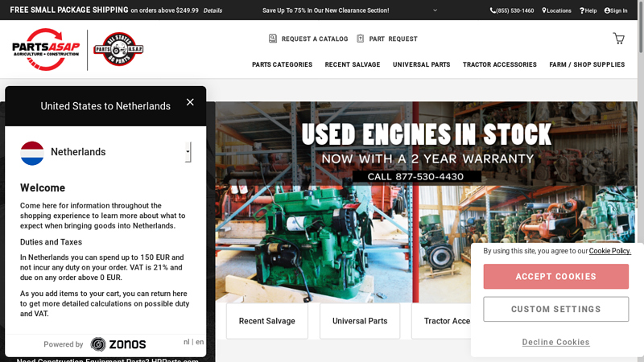Expand the Netherlands country dropdown
Image resolution: width=644 pixels, height=362 pixels.
pos(188,151)
